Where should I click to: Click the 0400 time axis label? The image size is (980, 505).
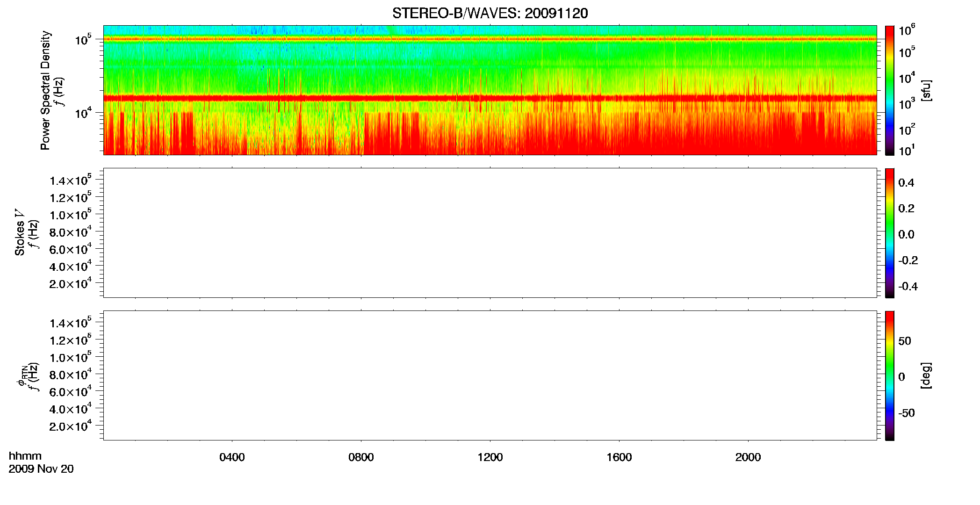coord(232,457)
